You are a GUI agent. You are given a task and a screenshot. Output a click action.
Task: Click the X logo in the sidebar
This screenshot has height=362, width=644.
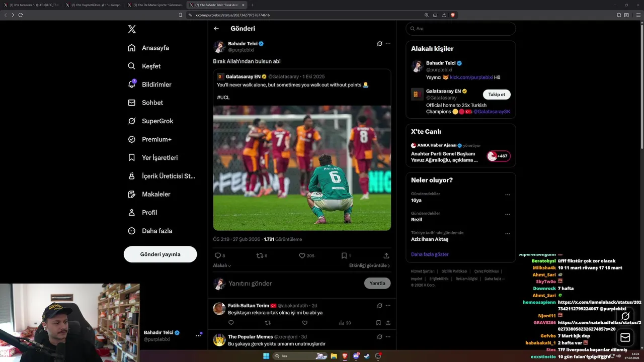point(132,29)
